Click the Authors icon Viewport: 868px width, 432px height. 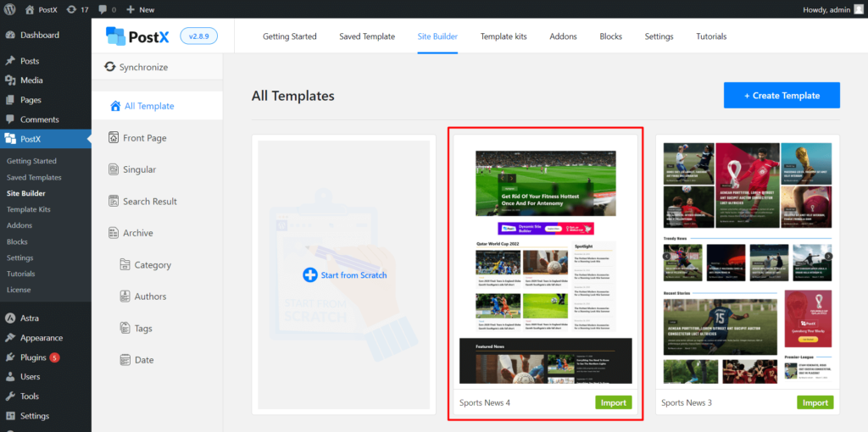[x=125, y=296]
